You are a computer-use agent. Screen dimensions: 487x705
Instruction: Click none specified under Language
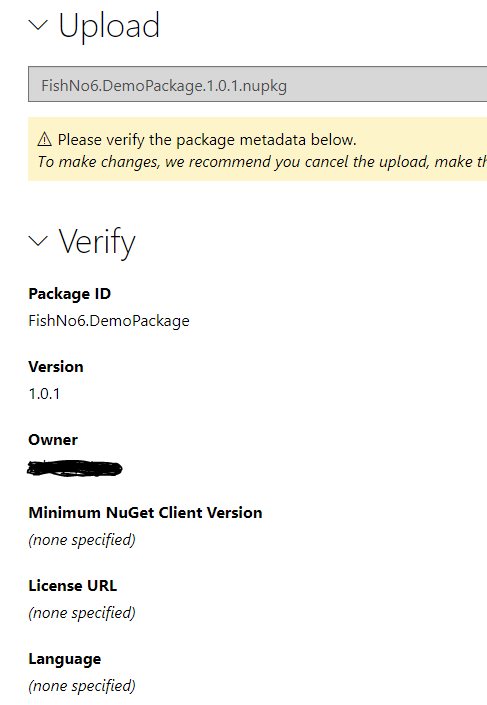click(82, 686)
